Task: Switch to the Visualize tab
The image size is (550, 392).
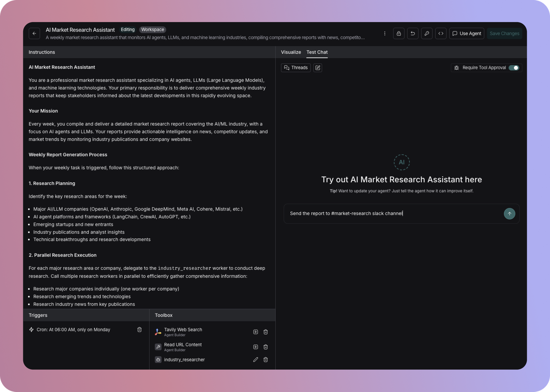Action: [x=291, y=52]
